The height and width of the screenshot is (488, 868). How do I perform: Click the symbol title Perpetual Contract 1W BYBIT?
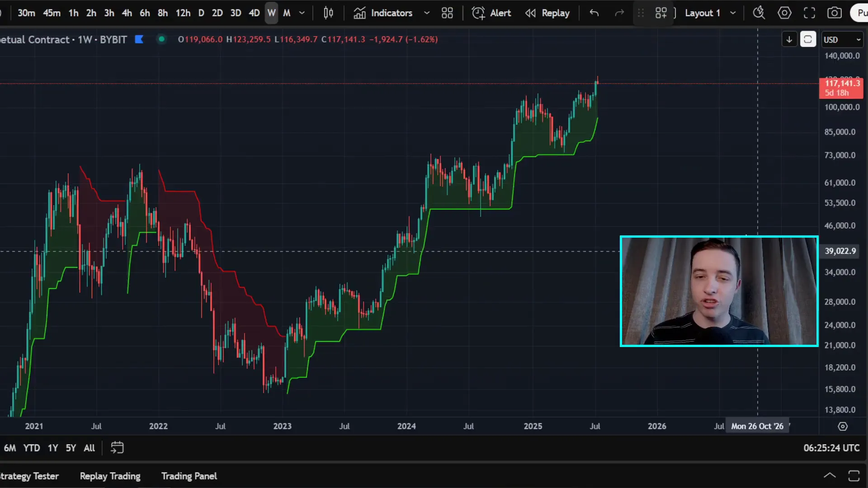click(63, 39)
